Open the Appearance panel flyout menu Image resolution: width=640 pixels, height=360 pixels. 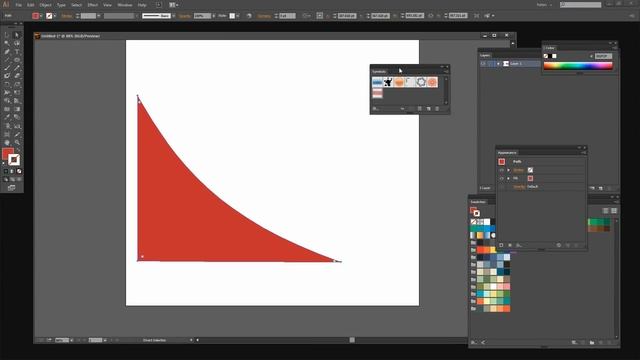[583, 153]
